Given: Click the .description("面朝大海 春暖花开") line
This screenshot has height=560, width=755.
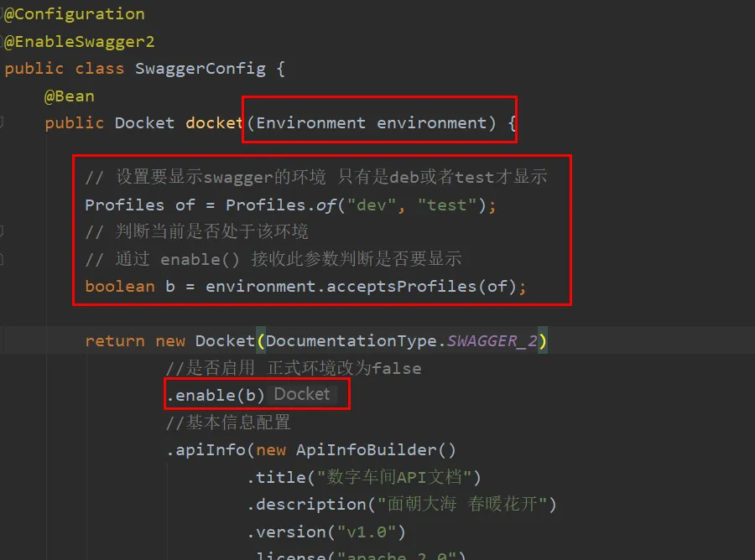Looking at the screenshot, I should pyautogui.click(x=402, y=504).
